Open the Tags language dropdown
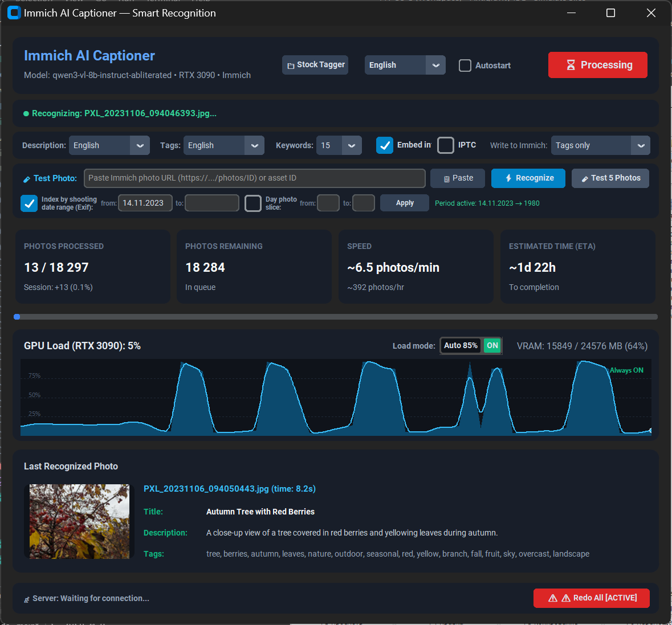Screen dimensions: 672x625 click(223, 145)
